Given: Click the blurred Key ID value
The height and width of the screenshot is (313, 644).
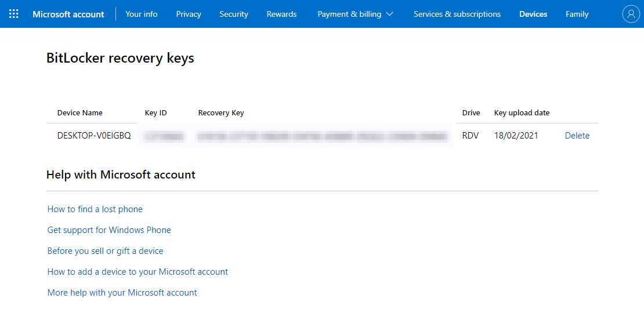Looking at the screenshot, I should (164, 136).
